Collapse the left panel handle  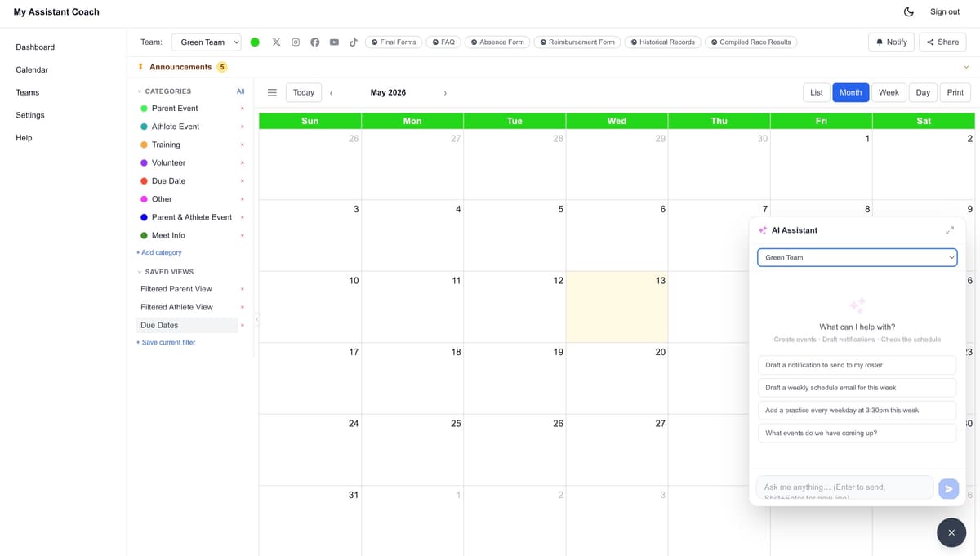256,319
